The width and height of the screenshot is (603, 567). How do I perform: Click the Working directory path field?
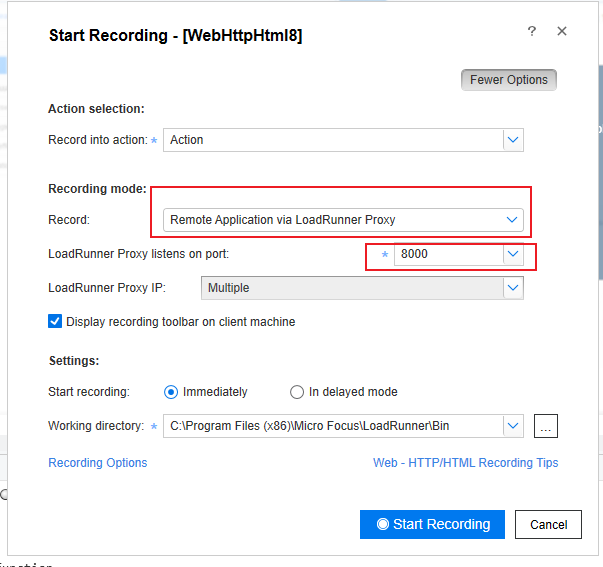point(332,426)
